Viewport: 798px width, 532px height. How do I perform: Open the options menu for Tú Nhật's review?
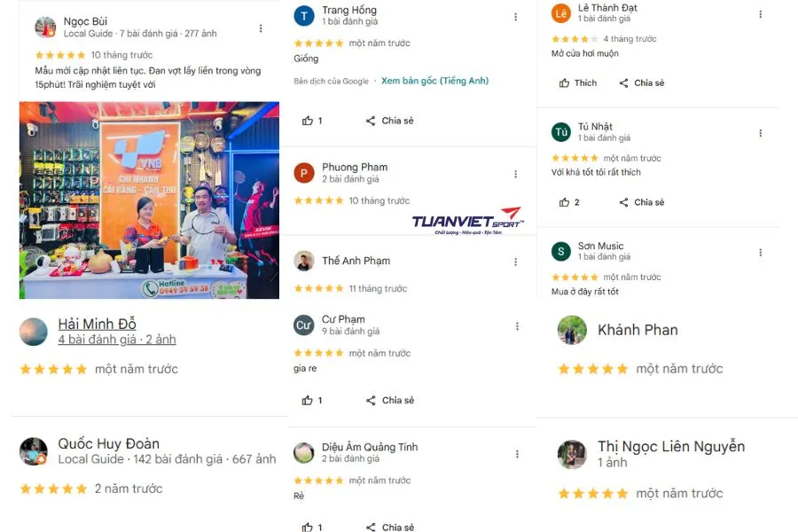click(761, 133)
